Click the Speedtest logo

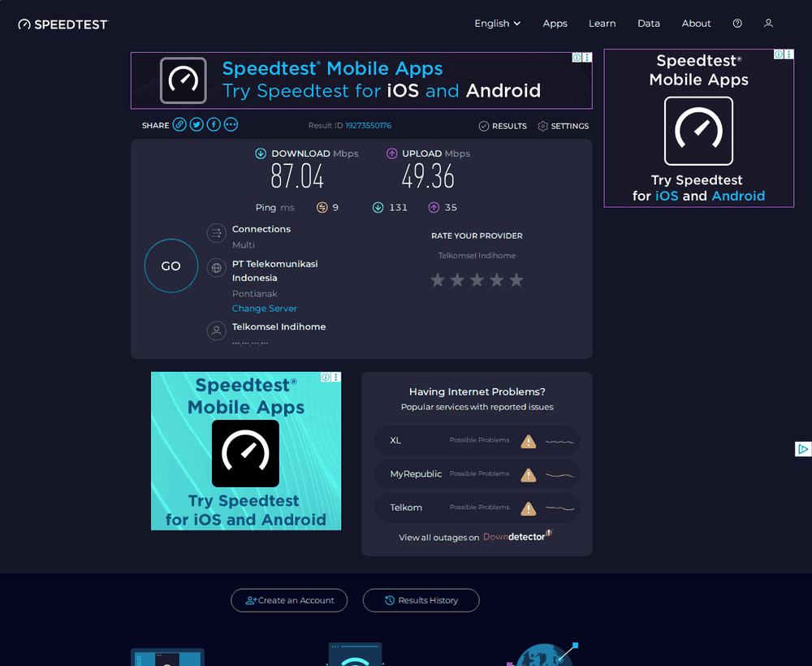tap(63, 24)
